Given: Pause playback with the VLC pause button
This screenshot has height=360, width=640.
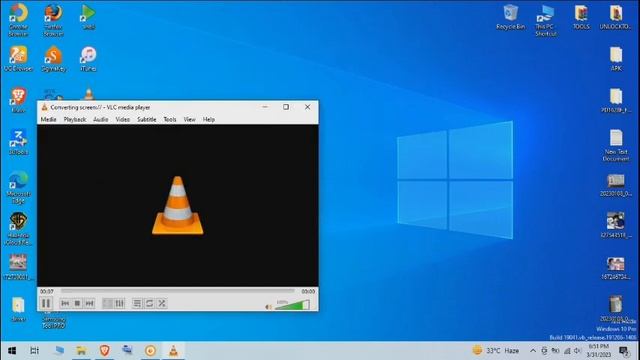Looking at the screenshot, I should click(x=46, y=303).
